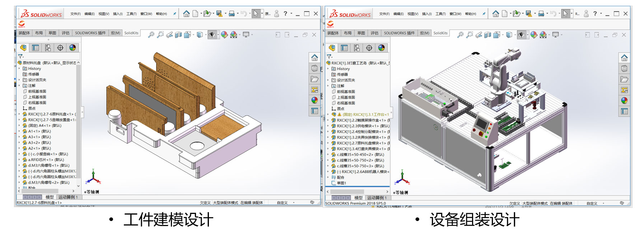
Task: Toggle the menu bar pin in the left window
Action: coord(175,14)
